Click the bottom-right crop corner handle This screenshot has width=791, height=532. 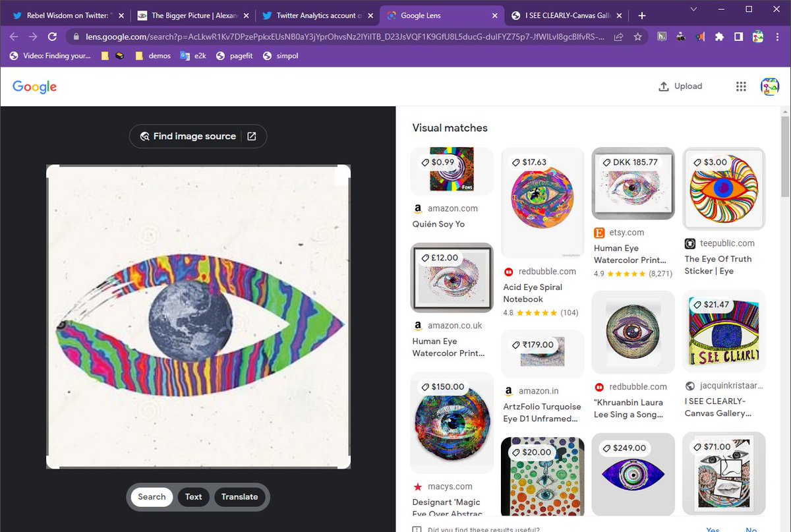click(344, 462)
